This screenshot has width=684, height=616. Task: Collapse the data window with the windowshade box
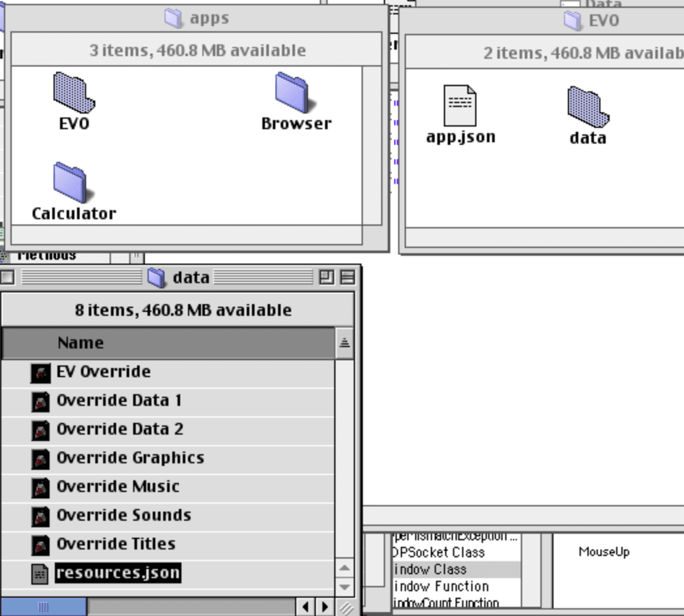coord(348,277)
